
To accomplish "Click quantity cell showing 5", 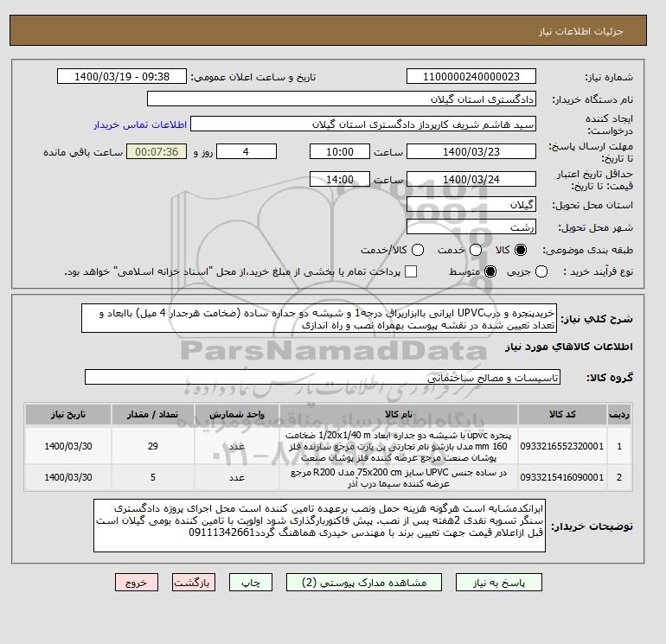I will [x=153, y=477].
